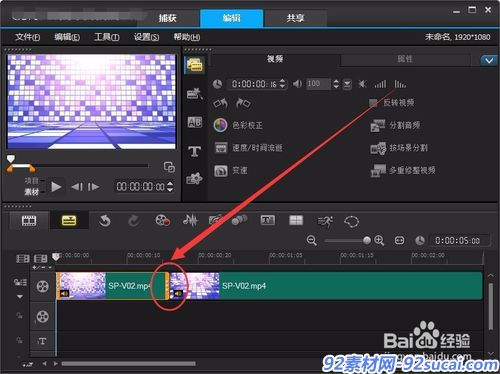Zoom out the timeline
500x374 pixels.
312,240
